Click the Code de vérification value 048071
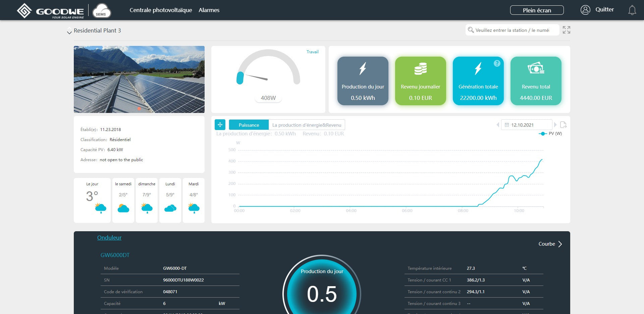 pyautogui.click(x=170, y=292)
